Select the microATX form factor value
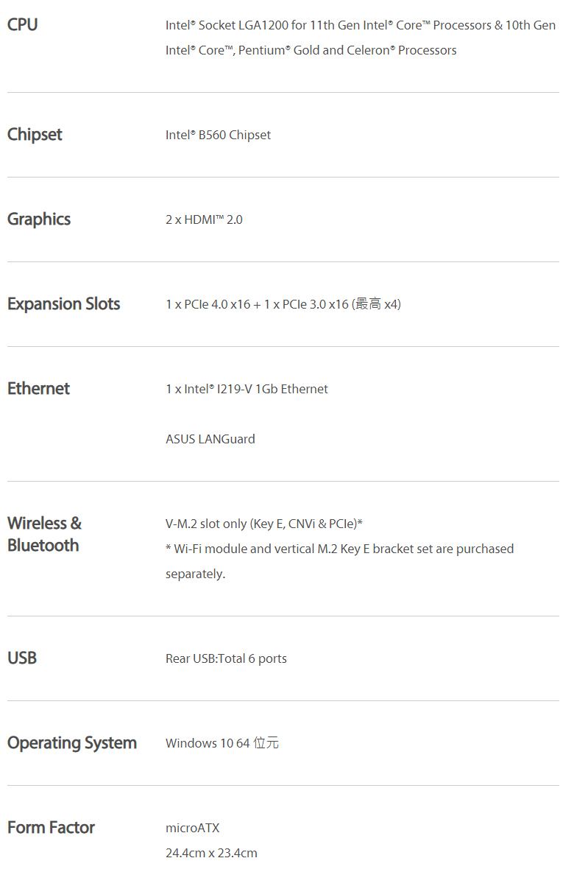Viewport: 588px width, 872px height. click(x=192, y=829)
